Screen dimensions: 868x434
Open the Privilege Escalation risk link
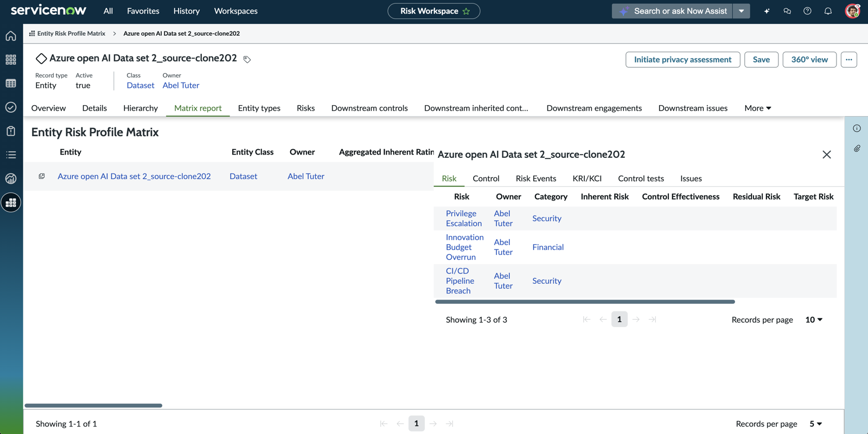point(464,219)
